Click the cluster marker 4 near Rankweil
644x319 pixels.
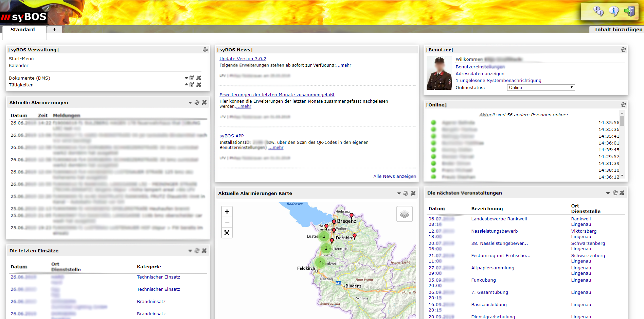(320, 263)
